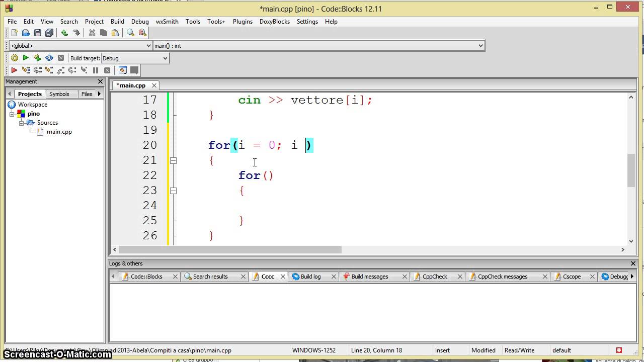This screenshot has height=362, width=644.
Task: Select the Workspace node
Action: [33, 105]
